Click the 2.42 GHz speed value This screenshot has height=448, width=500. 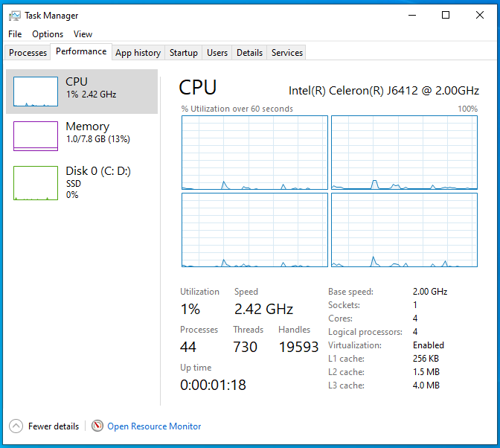coord(263,309)
